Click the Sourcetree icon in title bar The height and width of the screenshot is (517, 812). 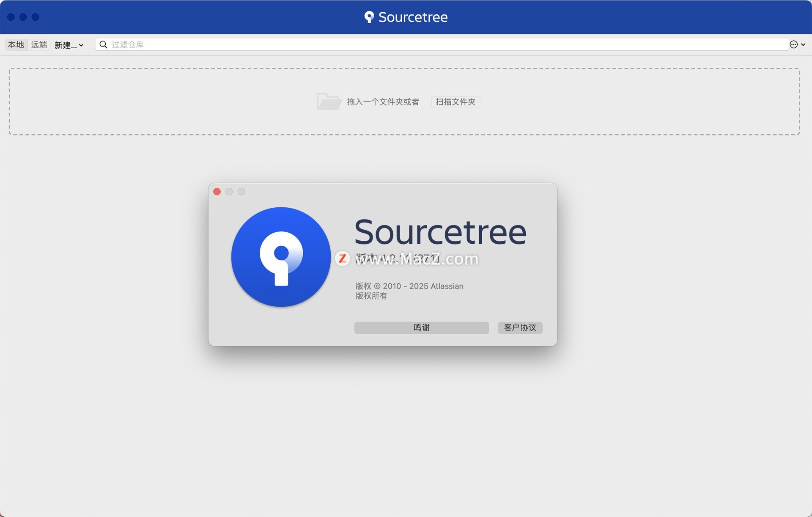[x=369, y=17]
